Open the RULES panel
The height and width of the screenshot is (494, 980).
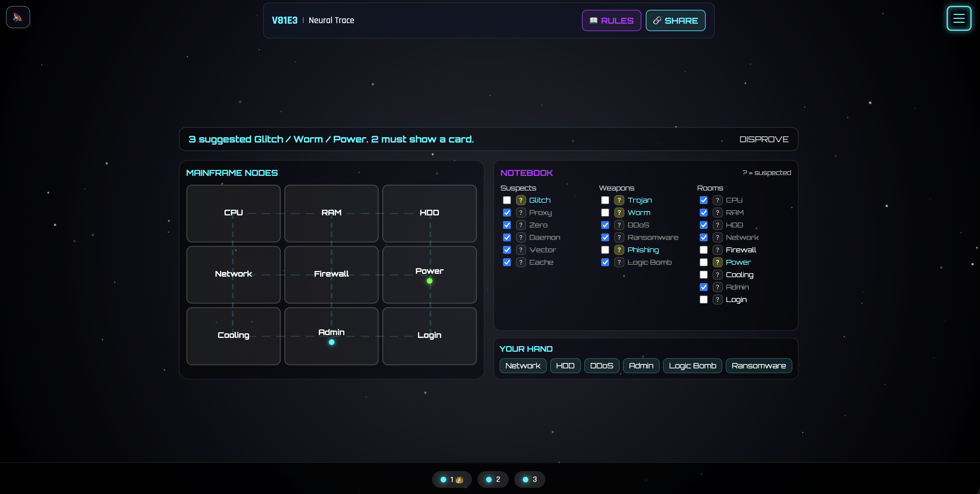point(611,21)
